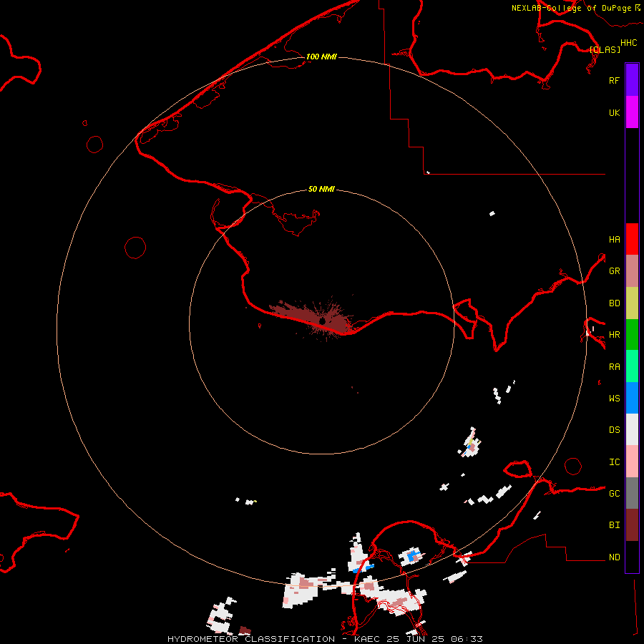Click the biological scatter echo near radar
This screenshot has width=644, height=644.
(312, 318)
